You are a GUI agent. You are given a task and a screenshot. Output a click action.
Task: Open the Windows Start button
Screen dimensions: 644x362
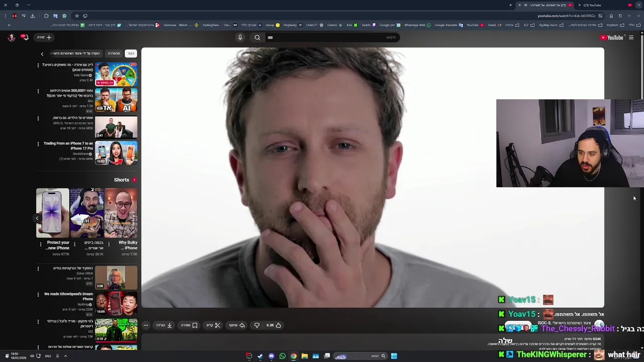tap(394, 356)
